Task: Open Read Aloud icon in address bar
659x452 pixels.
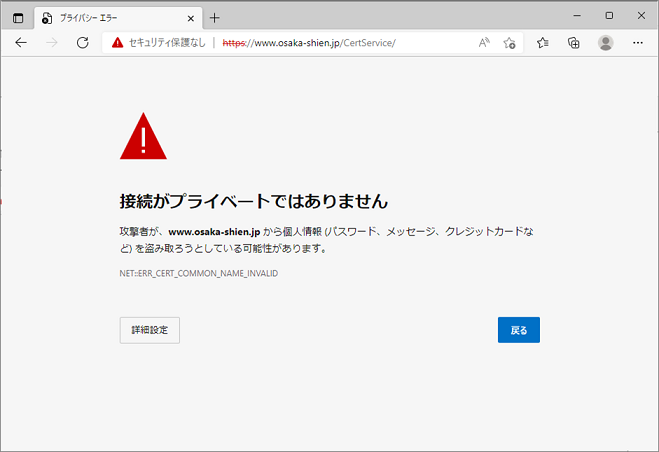Action: [x=484, y=42]
